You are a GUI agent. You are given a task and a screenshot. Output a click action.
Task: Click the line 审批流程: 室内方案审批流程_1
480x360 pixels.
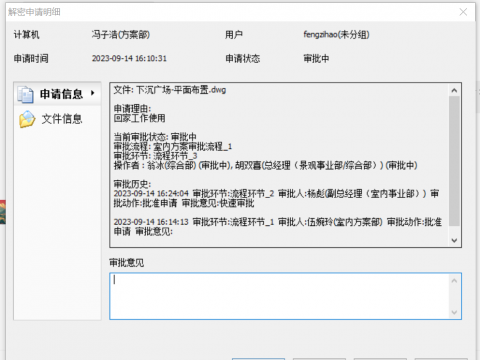point(173,146)
